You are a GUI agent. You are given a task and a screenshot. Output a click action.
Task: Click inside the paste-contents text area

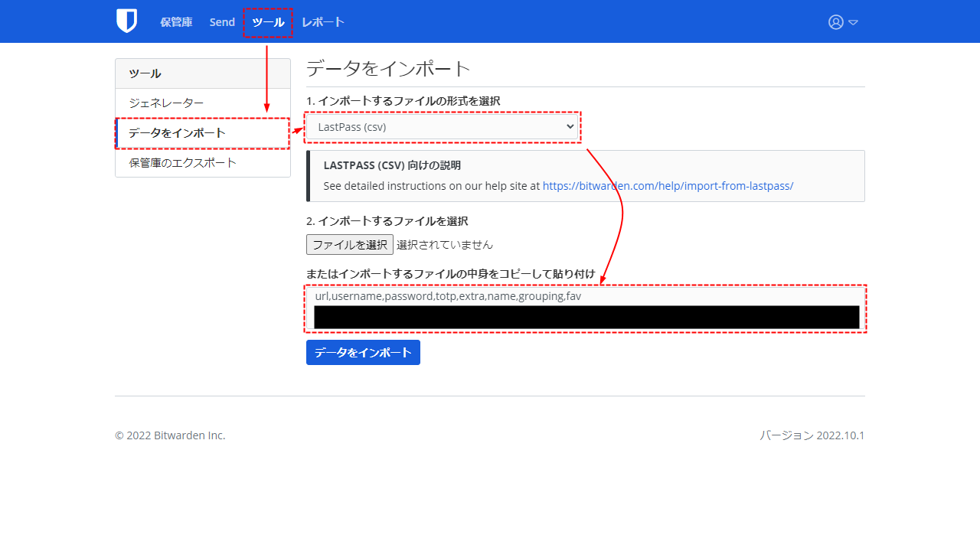[586, 308]
